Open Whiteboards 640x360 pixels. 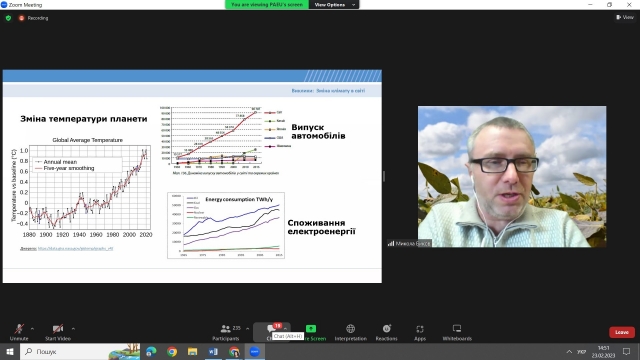click(x=457, y=332)
